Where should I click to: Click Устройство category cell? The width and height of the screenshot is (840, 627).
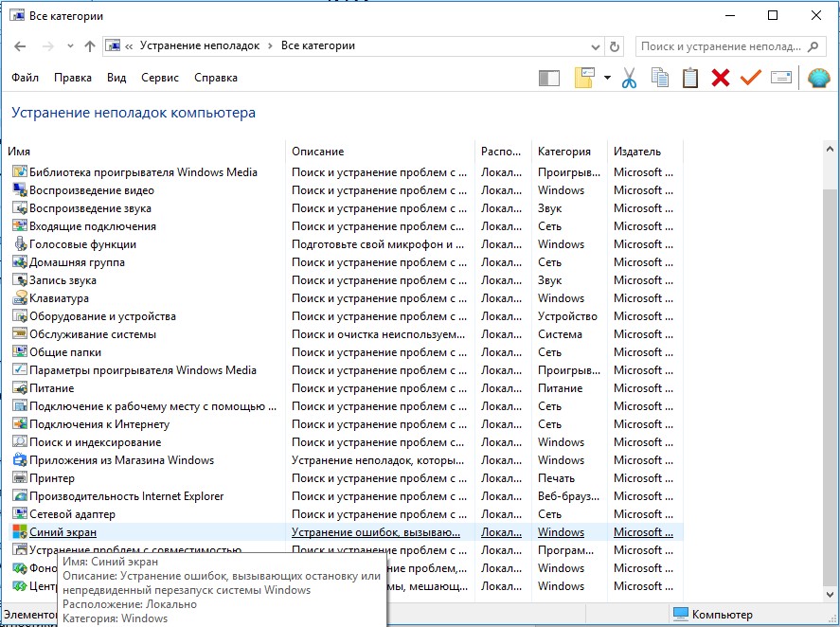coord(567,316)
